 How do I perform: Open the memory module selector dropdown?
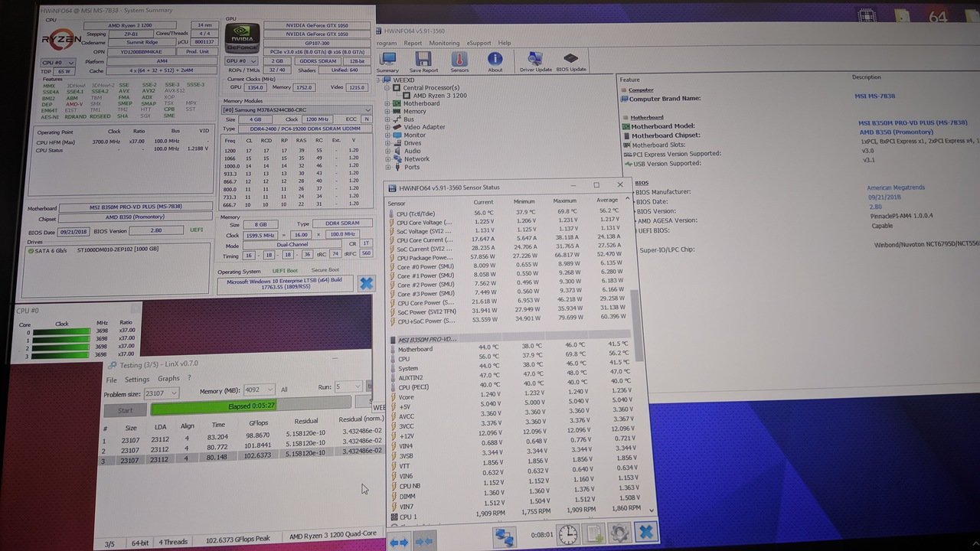pos(296,109)
